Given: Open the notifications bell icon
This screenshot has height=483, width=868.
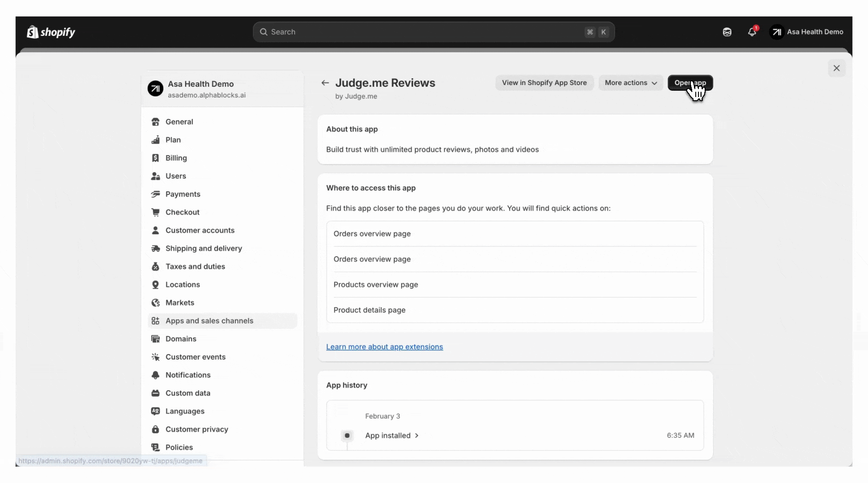Looking at the screenshot, I should point(752,32).
